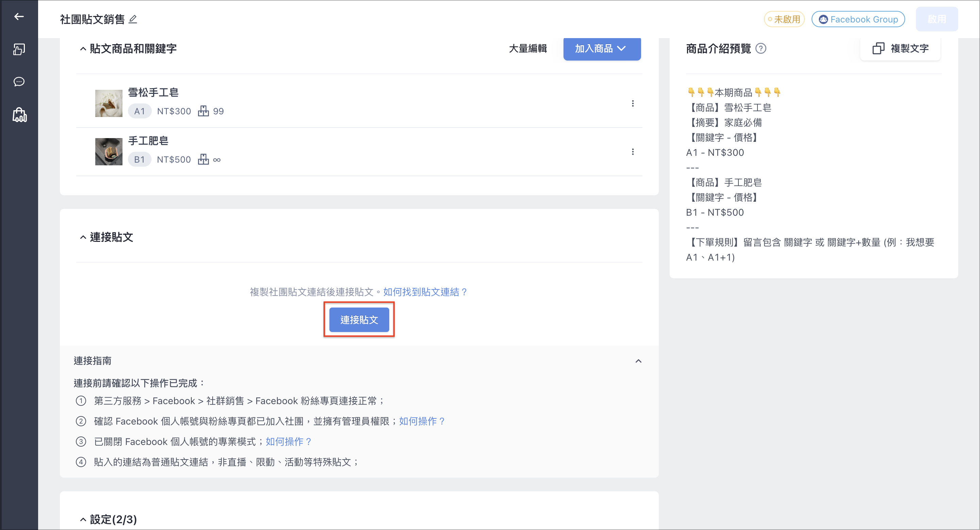Open the 如何找到貼文連結？ link
This screenshot has height=530, width=980.
(x=426, y=292)
